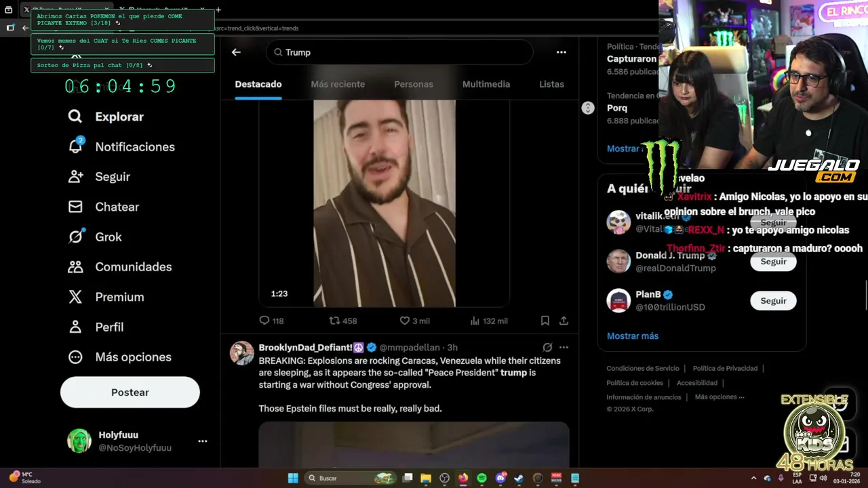Open BrooklynDad_Defiant profile avatar

(242, 353)
